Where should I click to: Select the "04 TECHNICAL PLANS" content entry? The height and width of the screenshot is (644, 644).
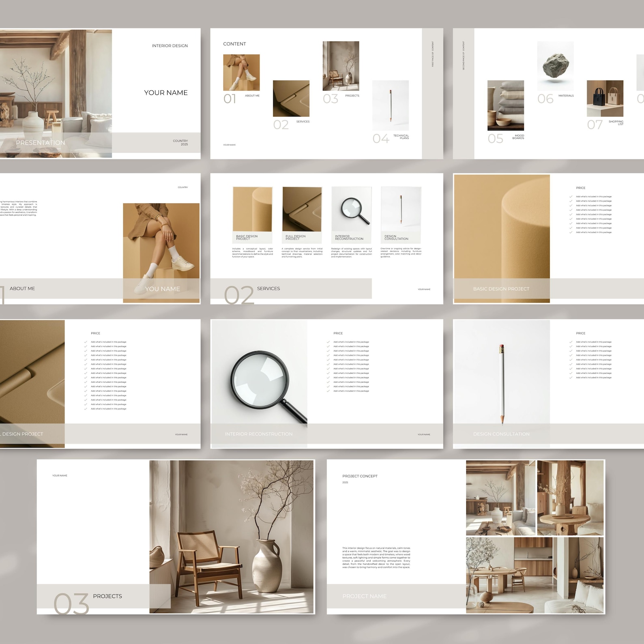pos(391,139)
